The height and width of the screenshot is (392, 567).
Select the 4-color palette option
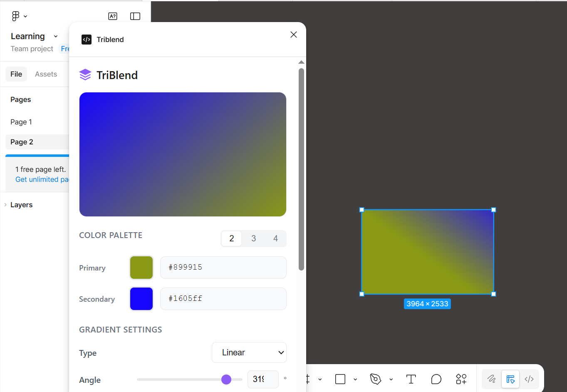pos(275,238)
